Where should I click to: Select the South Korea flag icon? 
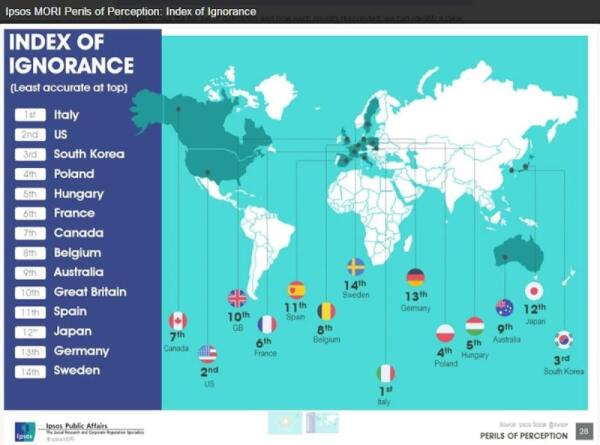(563, 340)
